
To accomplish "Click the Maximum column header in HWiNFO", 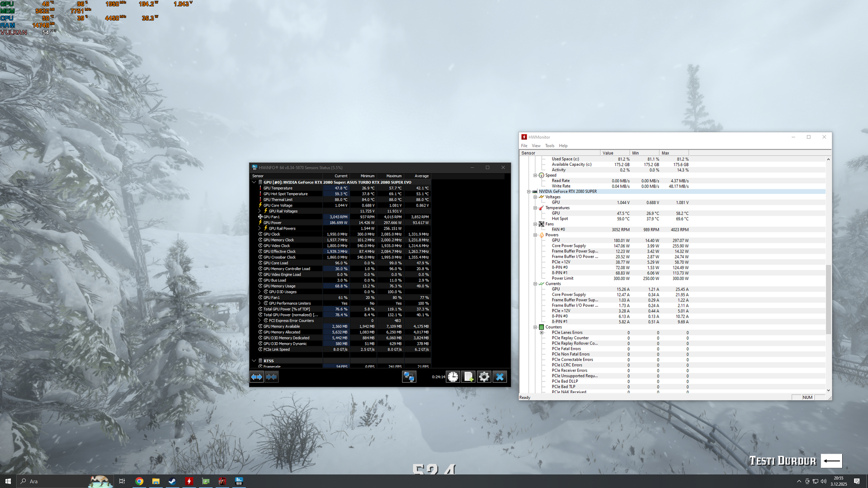I will 393,176.
